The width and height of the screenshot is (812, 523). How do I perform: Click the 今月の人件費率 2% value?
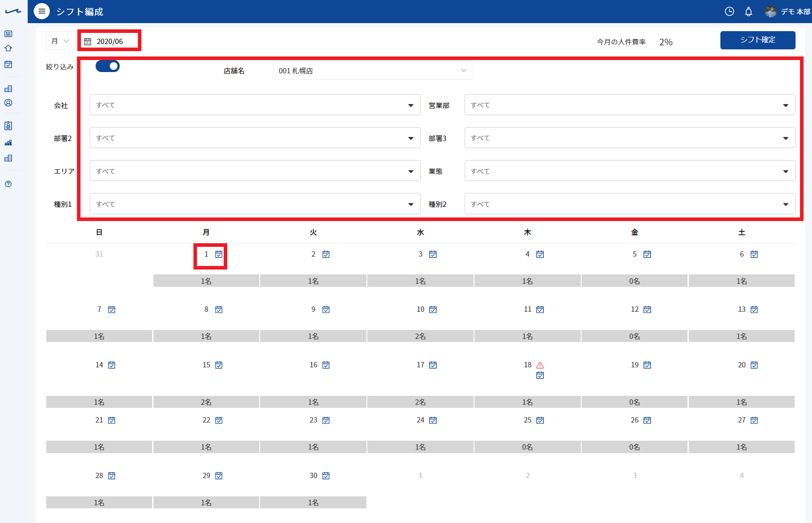[666, 42]
